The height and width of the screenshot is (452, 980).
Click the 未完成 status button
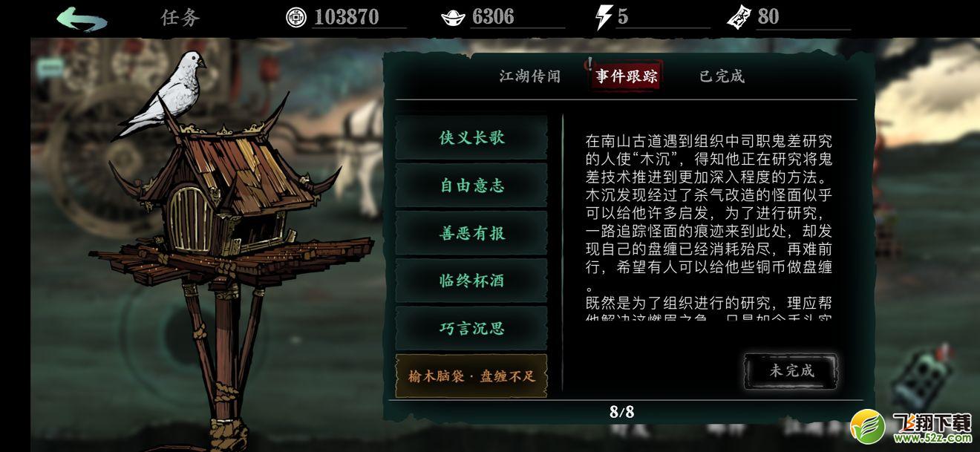pyautogui.click(x=791, y=370)
